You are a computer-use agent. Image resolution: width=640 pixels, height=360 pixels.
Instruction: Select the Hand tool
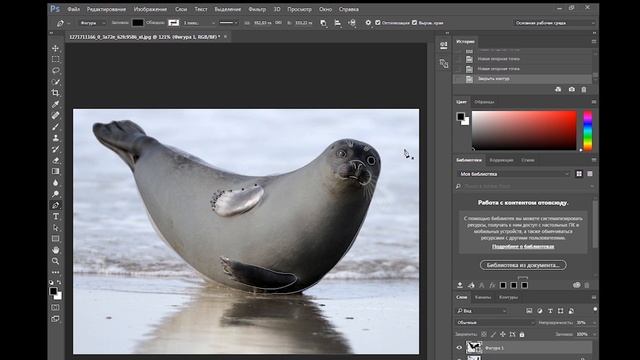click(56, 250)
